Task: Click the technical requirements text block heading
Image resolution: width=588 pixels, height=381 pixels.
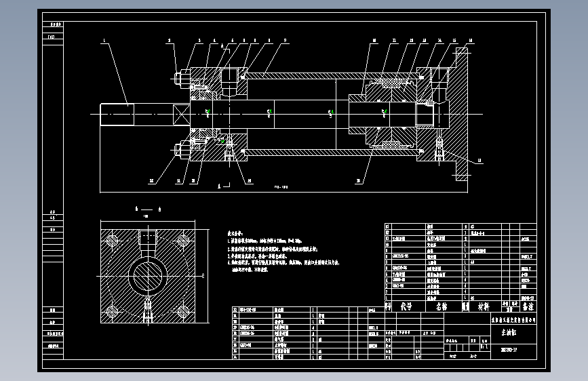Action: pyautogui.click(x=235, y=234)
